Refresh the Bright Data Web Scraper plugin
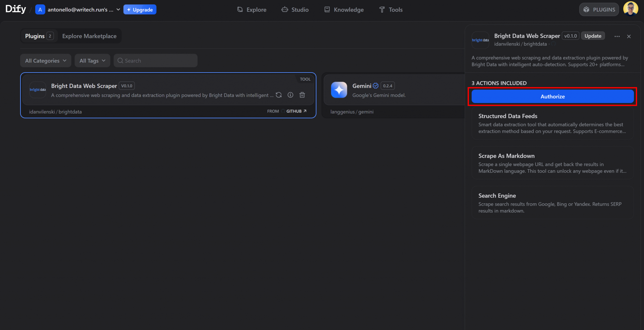The image size is (644, 330). pos(279,95)
